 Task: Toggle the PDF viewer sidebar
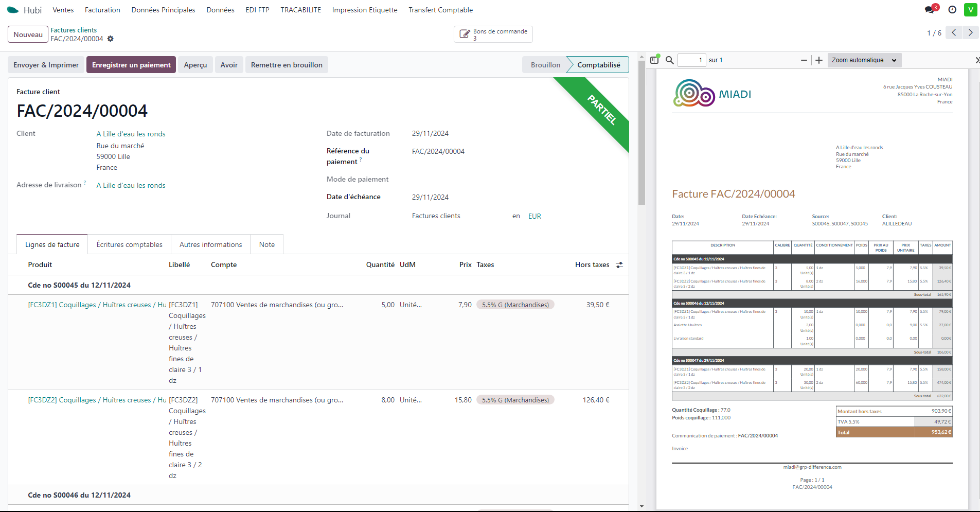pos(654,60)
